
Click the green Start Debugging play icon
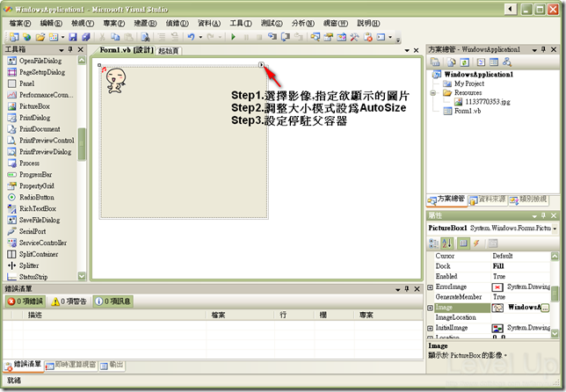[233, 37]
